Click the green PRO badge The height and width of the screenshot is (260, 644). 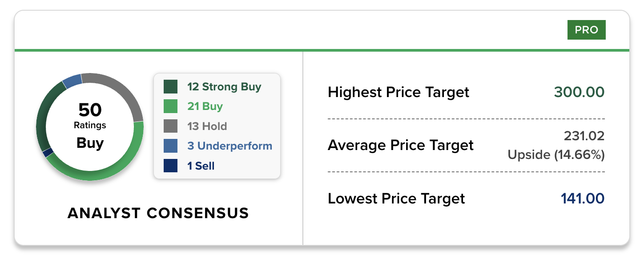pyautogui.click(x=586, y=30)
